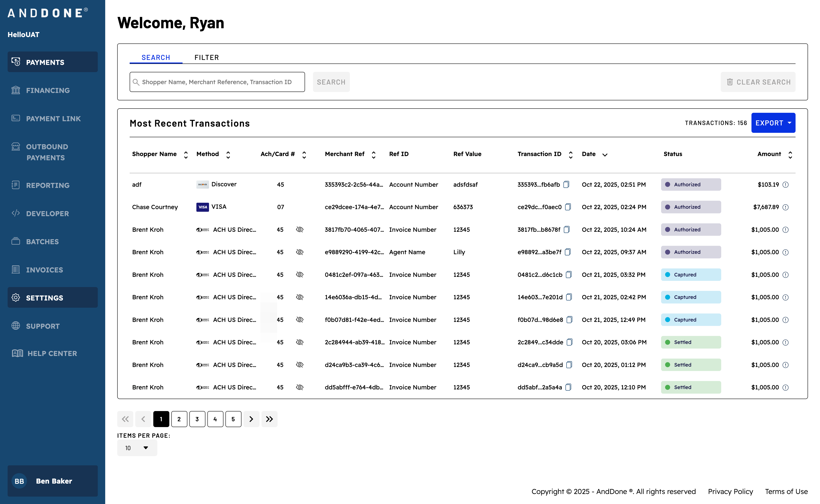
Task: Open the Payments menu item
Action: tap(53, 62)
